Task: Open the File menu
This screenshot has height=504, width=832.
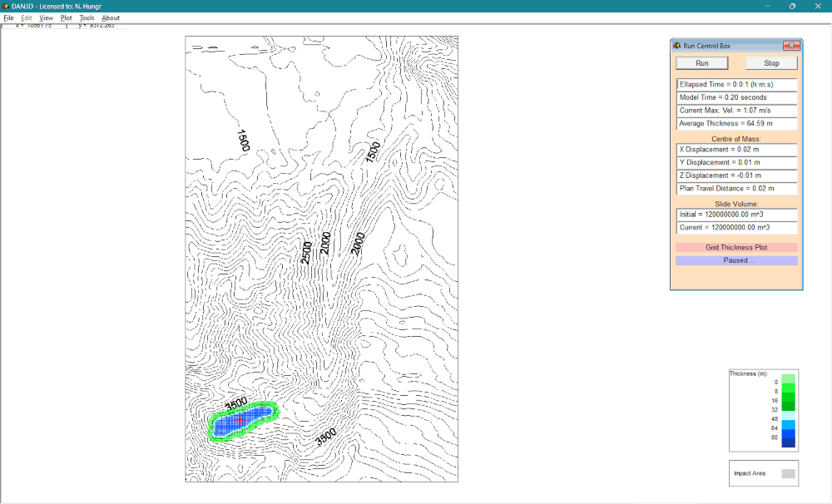Action: click(8, 17)
